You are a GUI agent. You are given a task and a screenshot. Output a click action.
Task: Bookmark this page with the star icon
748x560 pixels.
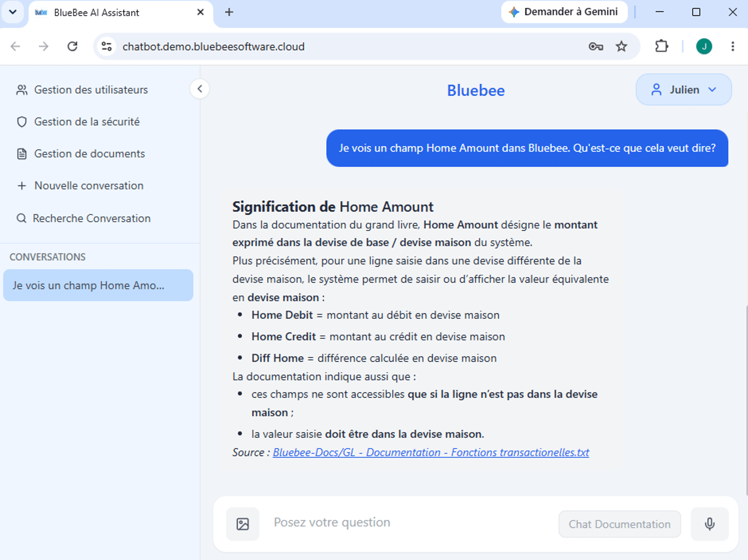click(621, 46)
